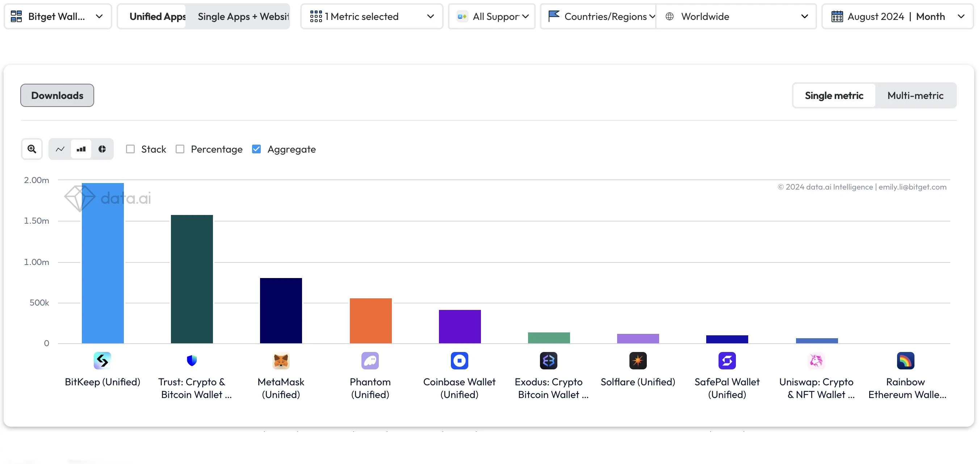This screenshot has height=464, width=980.
Task: Click the Rainbow Ethereum Wallet icon
Action: click(x=906, y=360)
